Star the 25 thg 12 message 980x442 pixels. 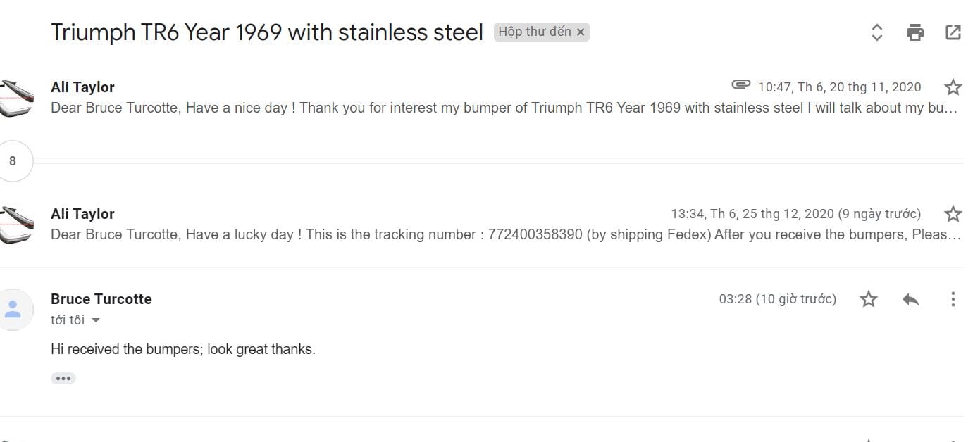point(953,214)
